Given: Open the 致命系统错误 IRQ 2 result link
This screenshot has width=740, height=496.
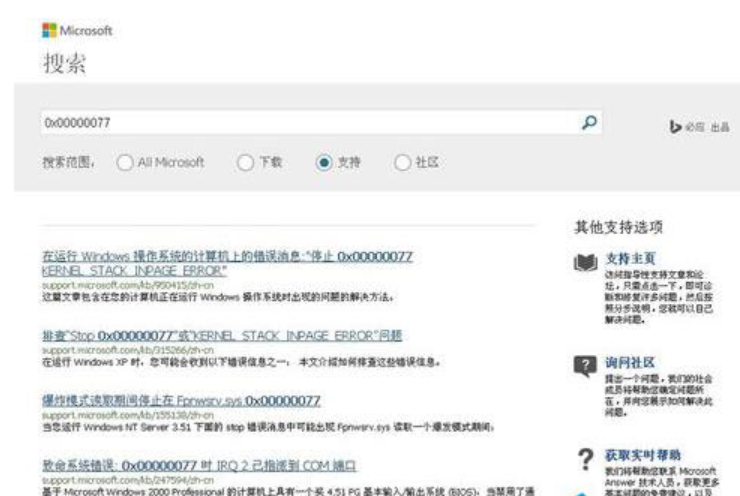Looking at the screenshot, I should (208, 464).
